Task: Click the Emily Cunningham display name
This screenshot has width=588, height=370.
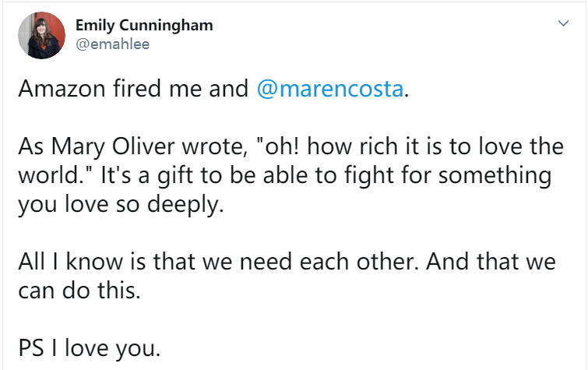Action: click(x=143, y=25)
